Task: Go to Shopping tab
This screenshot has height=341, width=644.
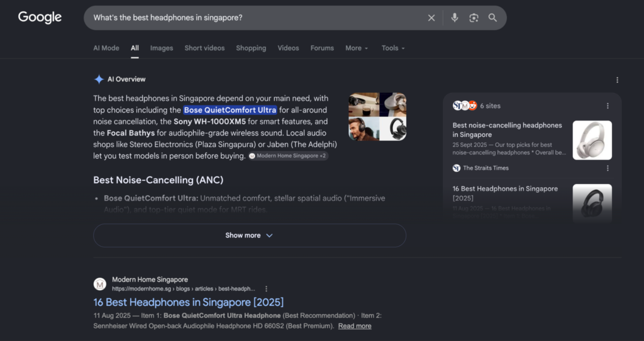Action: [x=251, y=48]
